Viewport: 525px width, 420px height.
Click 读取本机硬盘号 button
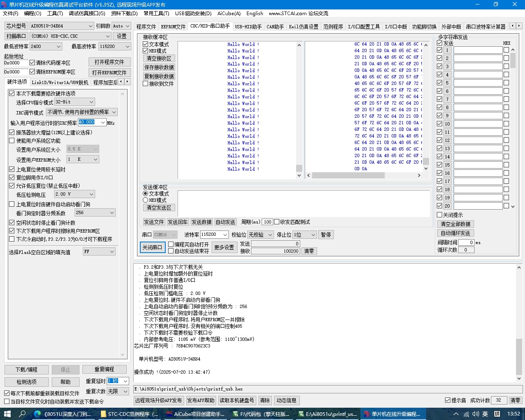236,400
